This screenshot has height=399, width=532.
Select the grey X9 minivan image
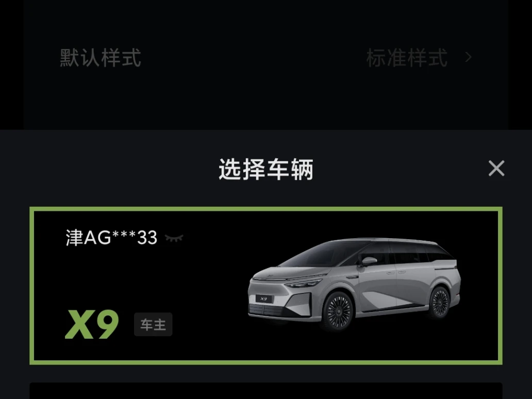tap(354, 285)
